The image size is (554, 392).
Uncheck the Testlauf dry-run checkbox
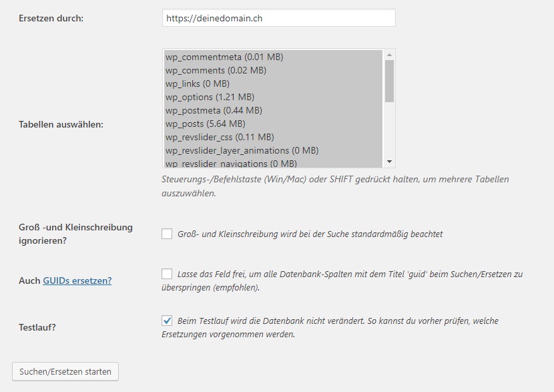click(x=167, y=321)
